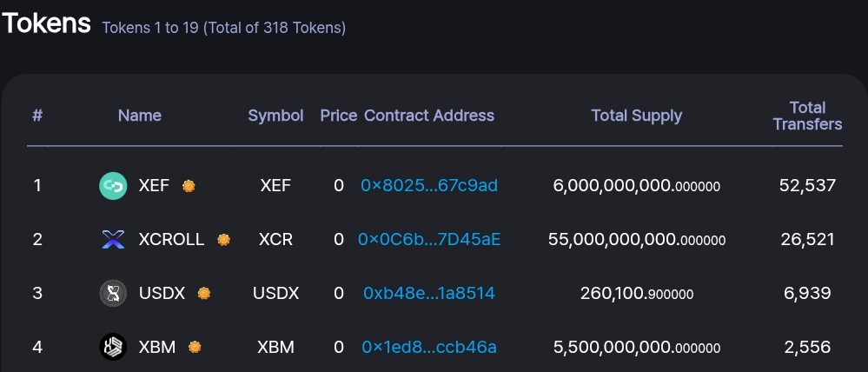868x372 pixels.
Task: Click the XBM token logo icon
Action: tap(113, 347)
